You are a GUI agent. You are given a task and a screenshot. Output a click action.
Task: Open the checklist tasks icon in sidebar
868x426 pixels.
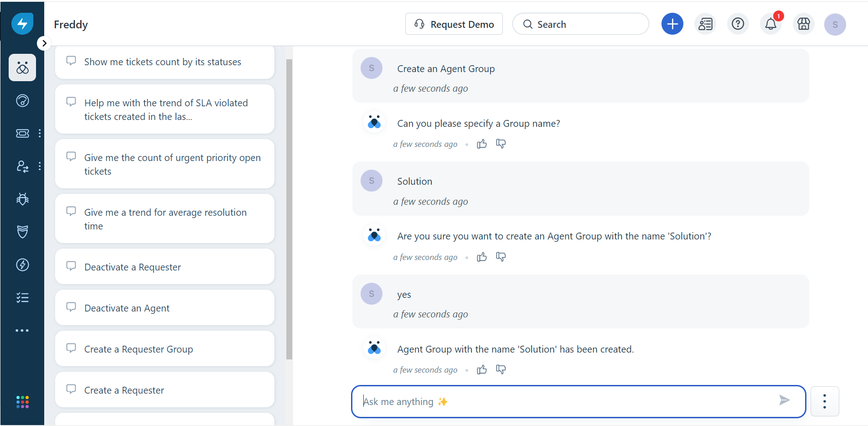[x=22, y=298]
